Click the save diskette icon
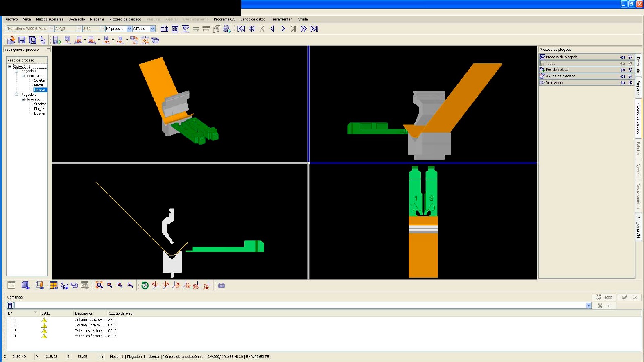The width and height of the screenshot is (644, 362). click(x=22, y=40)
